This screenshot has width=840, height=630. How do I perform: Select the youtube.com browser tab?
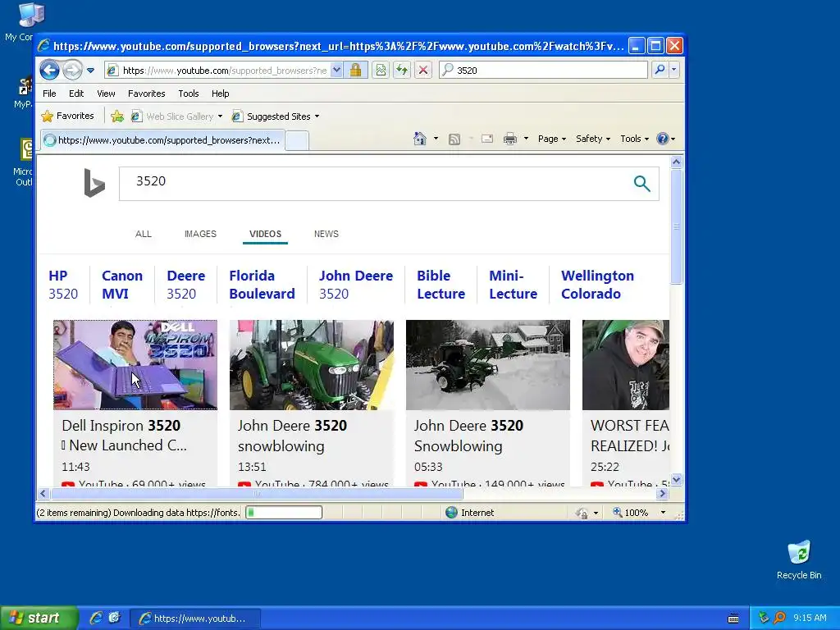coord(162,140)
